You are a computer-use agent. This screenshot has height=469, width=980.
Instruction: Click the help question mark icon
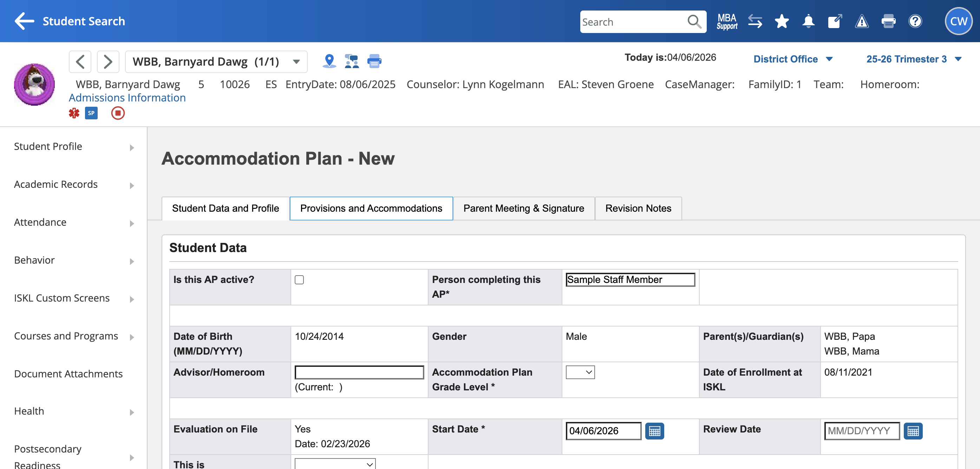915,22
